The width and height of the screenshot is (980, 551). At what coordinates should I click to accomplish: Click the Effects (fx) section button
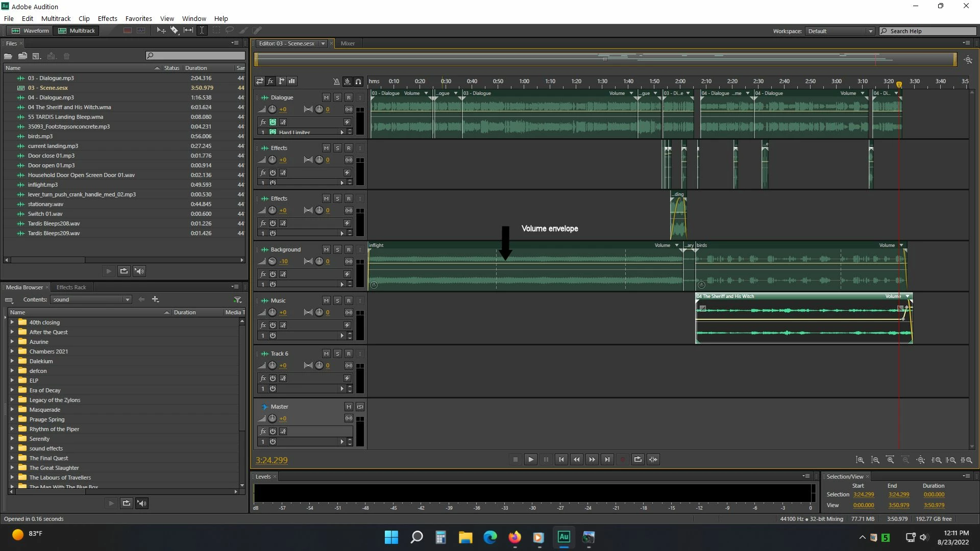(271, 81)
